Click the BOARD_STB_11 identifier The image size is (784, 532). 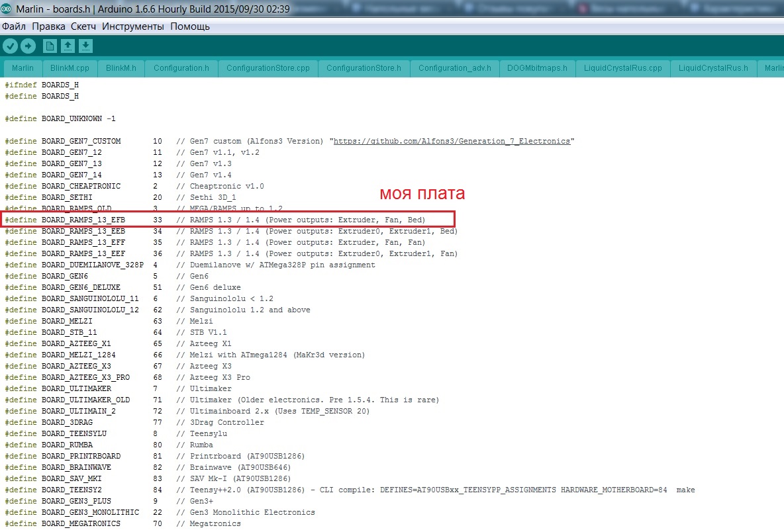(x=70, y=332)
